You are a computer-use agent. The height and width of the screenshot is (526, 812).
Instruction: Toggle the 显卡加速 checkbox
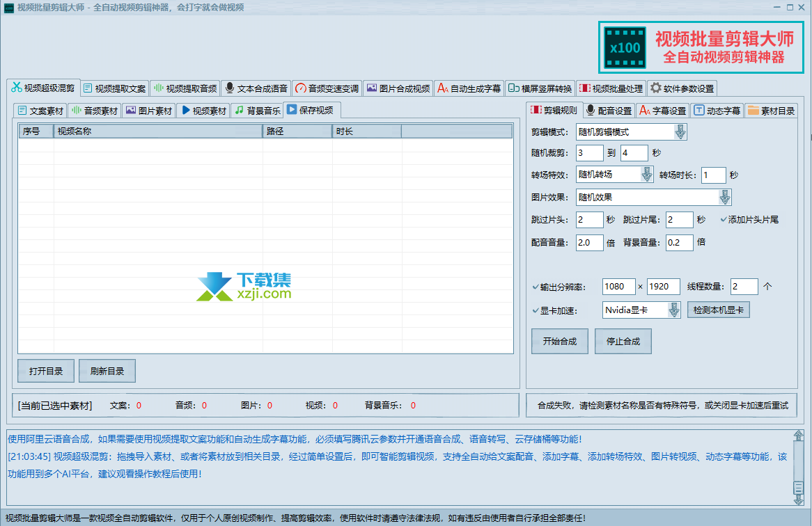pos(536,310)
